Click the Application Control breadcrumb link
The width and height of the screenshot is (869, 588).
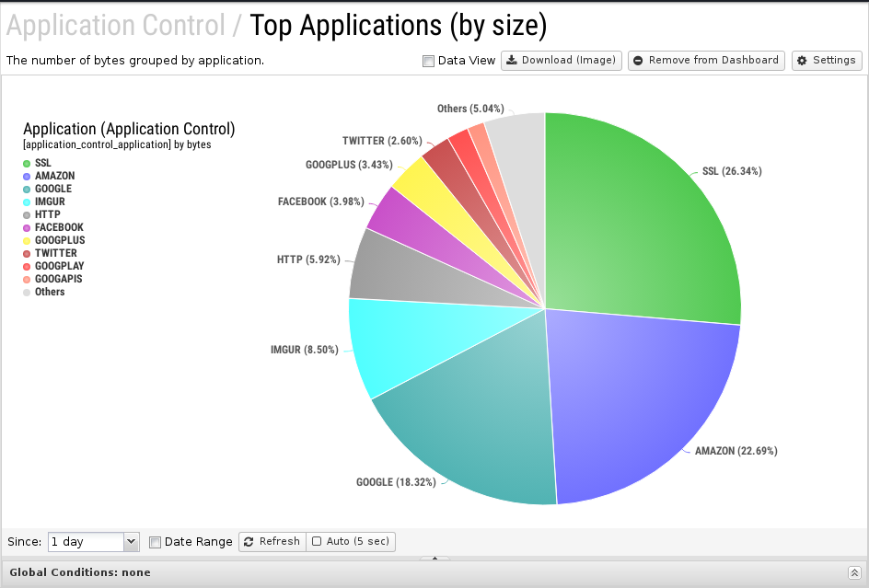pyautogui.click(x=116, y=26)
